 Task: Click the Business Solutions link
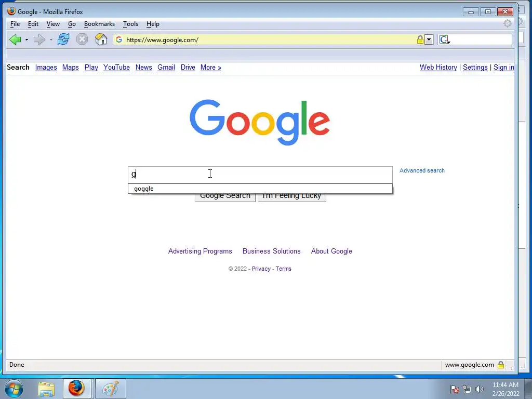[271, 251]
